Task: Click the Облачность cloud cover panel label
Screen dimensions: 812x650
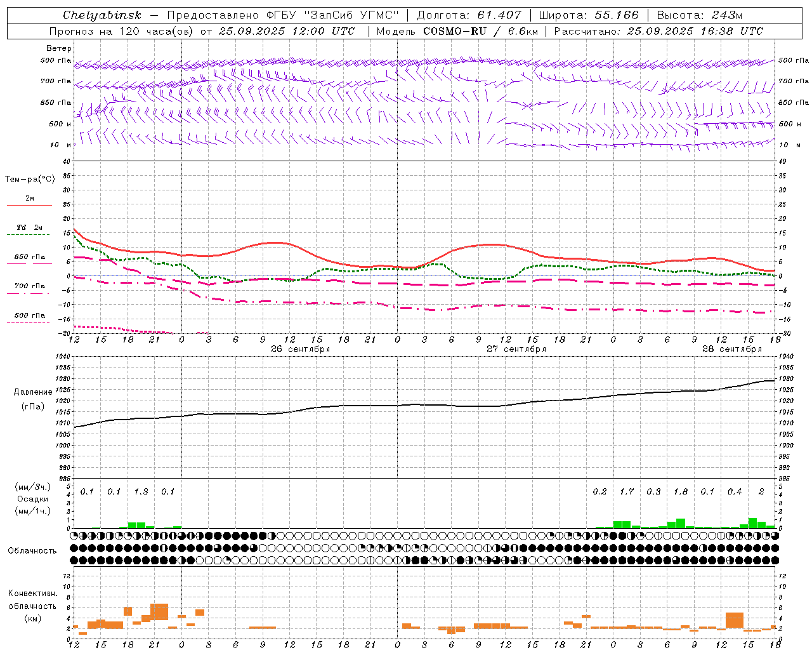Action: coord(32,551)
